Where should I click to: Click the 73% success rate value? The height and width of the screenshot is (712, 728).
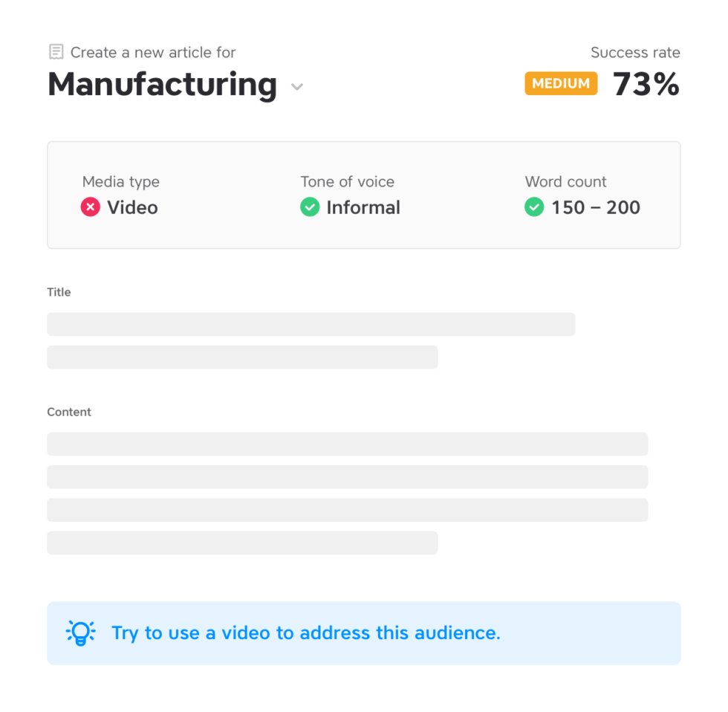(646, 84)
